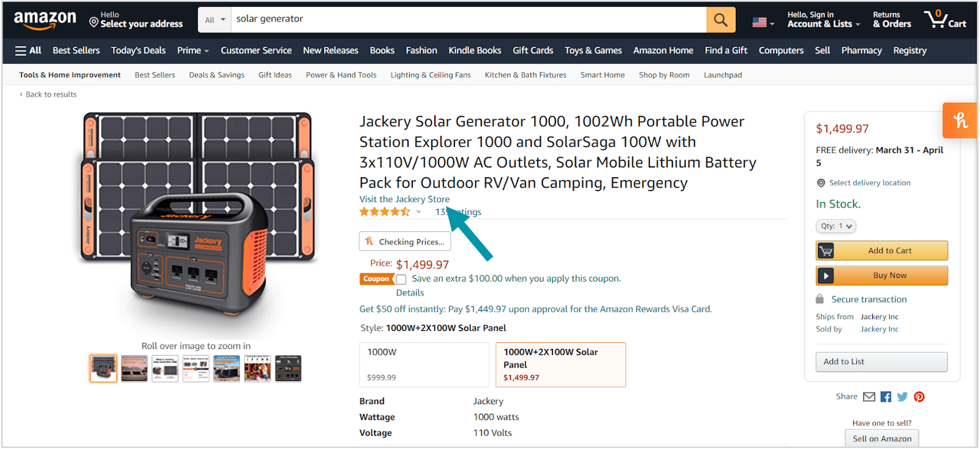Click Jackery Inc Sold by link
This screenshot has height=449, width=980.
click(880, 329)
